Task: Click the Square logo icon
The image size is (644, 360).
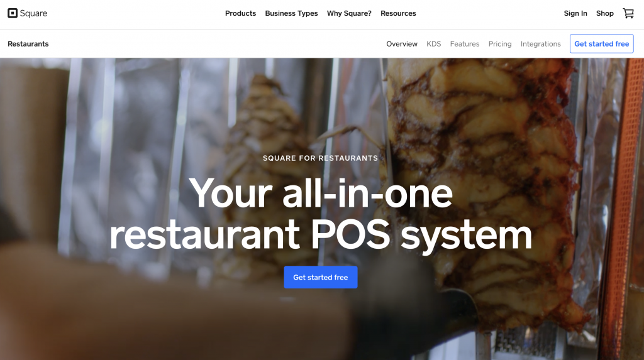Action: (13, 13)
